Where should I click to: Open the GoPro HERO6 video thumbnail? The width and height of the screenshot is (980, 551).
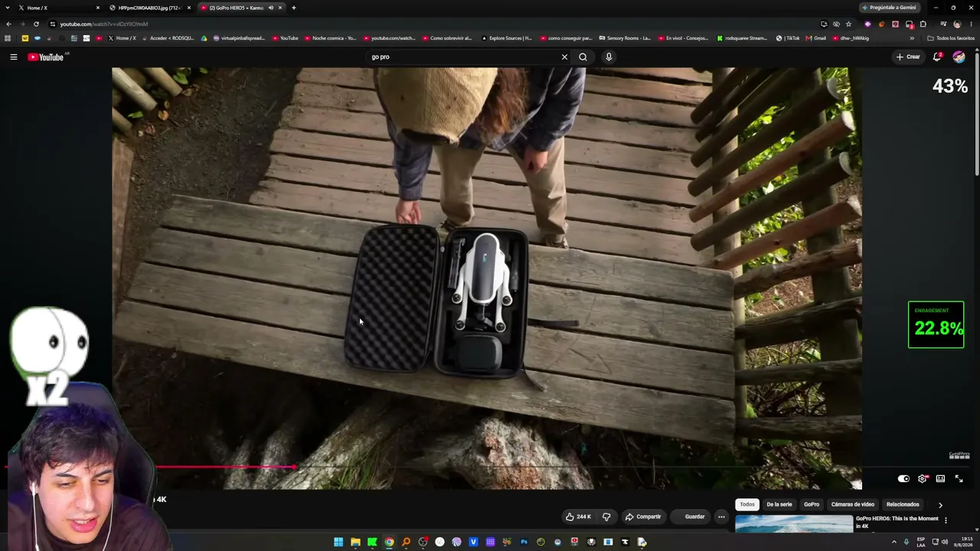coord(794,524)
